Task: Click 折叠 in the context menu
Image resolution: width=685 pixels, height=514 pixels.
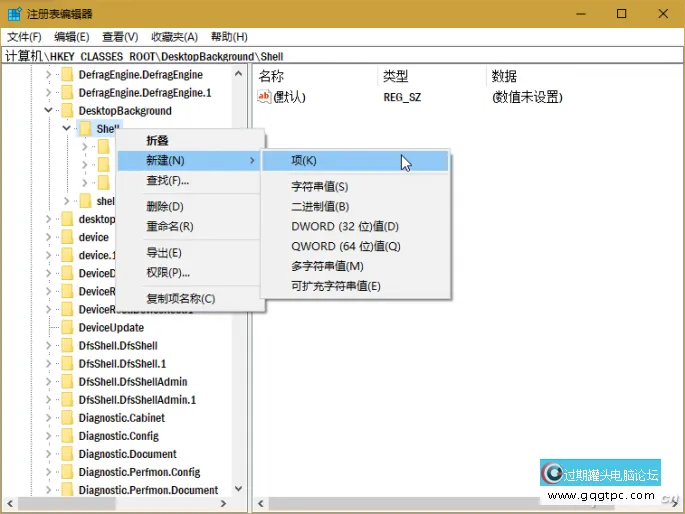Action: point(190,141)
